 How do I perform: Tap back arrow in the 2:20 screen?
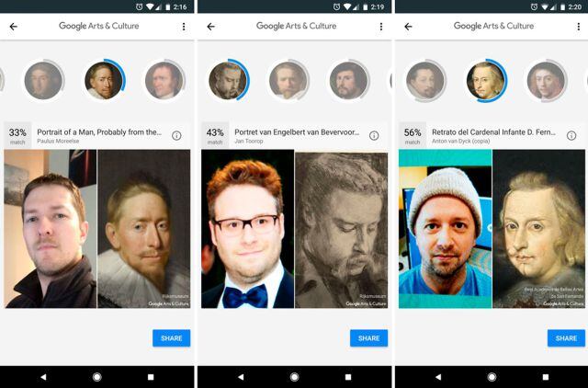point(408,27)
